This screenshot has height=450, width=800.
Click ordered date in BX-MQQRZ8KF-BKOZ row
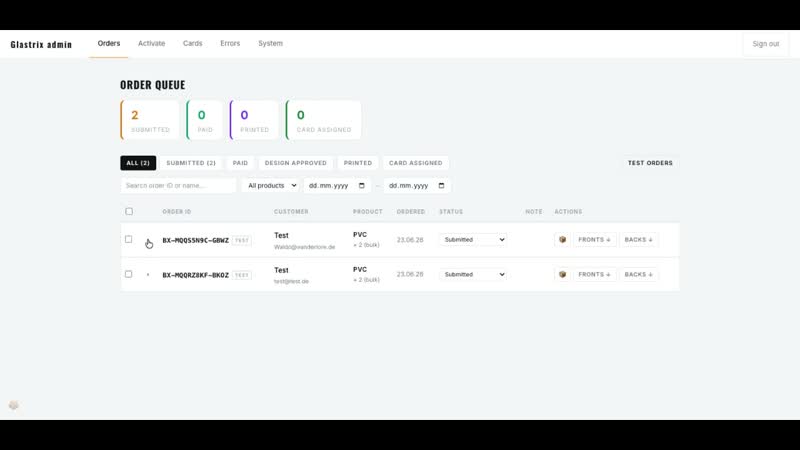(410, 274)
